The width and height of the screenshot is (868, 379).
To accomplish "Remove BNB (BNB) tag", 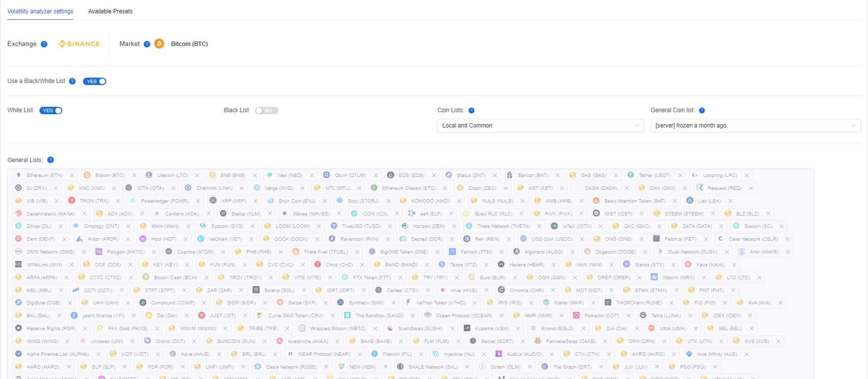I will pyautogui.click(x=255, y=175).
